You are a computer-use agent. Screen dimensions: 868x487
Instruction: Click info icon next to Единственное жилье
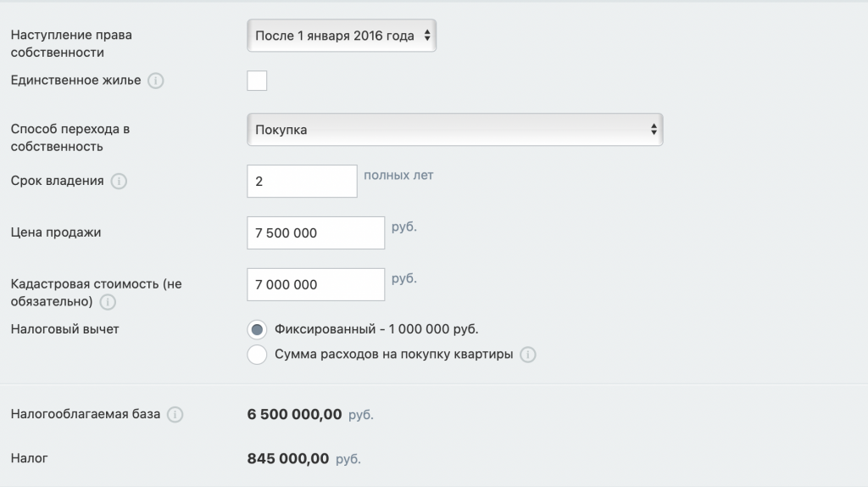pyautogui.click(x=156, y=81)
